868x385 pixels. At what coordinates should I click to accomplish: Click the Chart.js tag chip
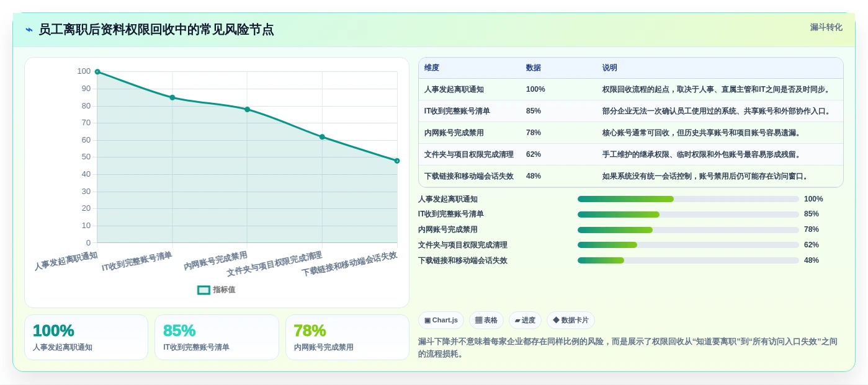point(441,320)
